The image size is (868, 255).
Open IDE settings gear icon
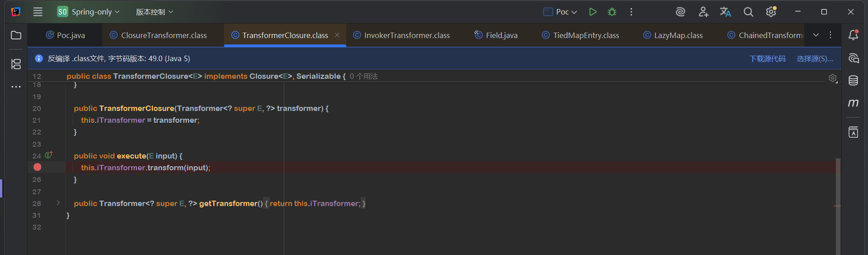pyautogui.click(x=771, y=12)
